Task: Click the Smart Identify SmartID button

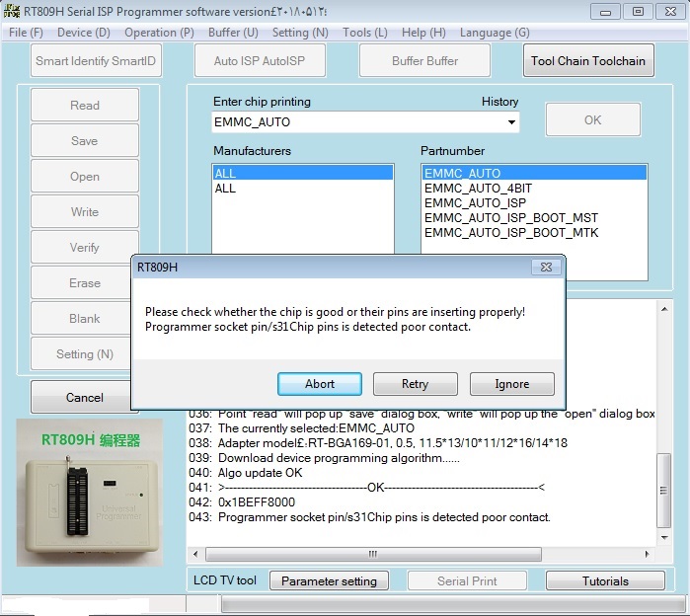Action: (x=96, y=61)
